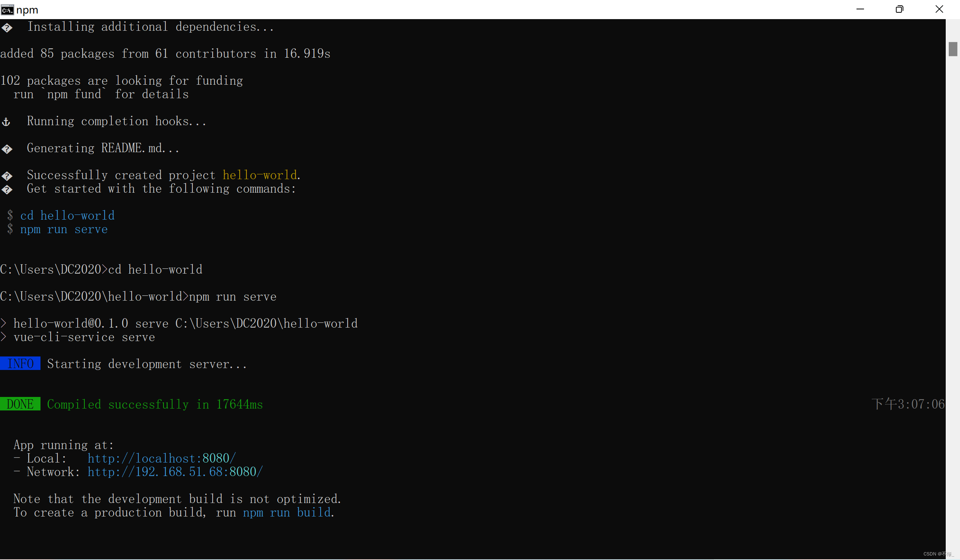Click the green DONE badge
The image size is (960, 560).
(x=20, y=404)
